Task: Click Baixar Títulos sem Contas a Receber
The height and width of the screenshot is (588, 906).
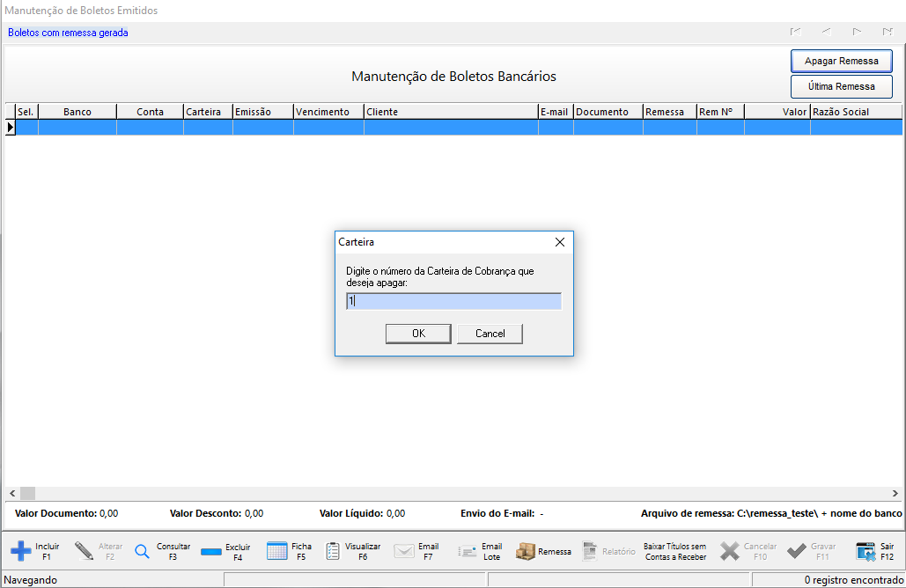Action: (674, 552)
